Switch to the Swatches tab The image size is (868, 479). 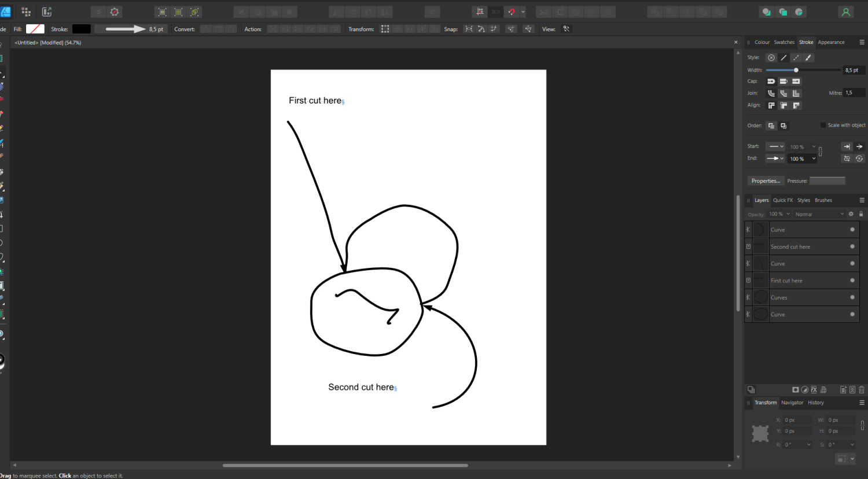point(784,42)
